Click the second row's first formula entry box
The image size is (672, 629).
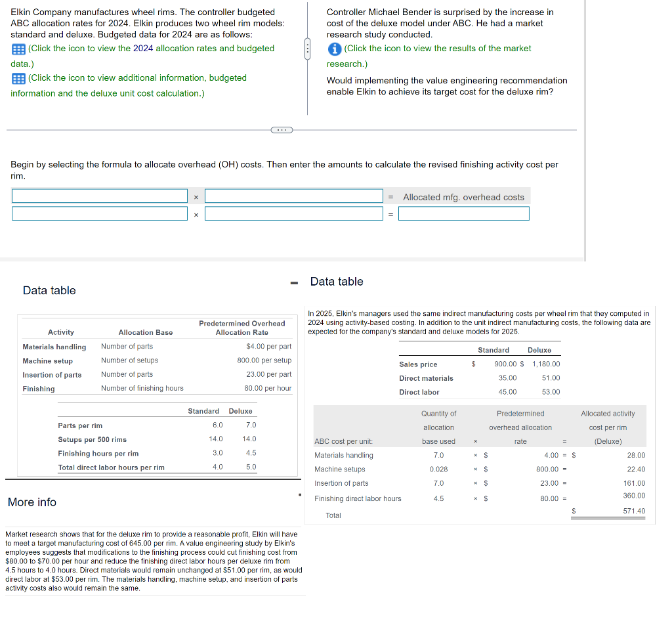[99, 213]
